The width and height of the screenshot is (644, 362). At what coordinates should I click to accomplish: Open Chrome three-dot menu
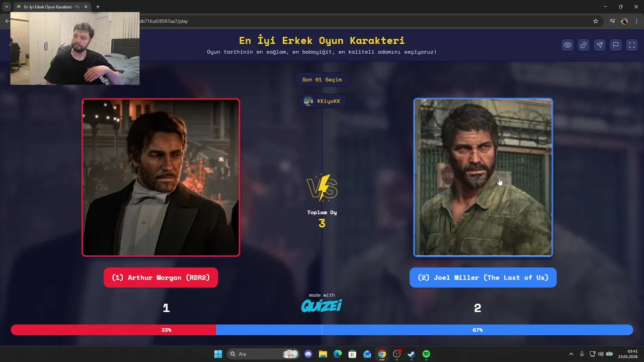(x=636, y=21)
